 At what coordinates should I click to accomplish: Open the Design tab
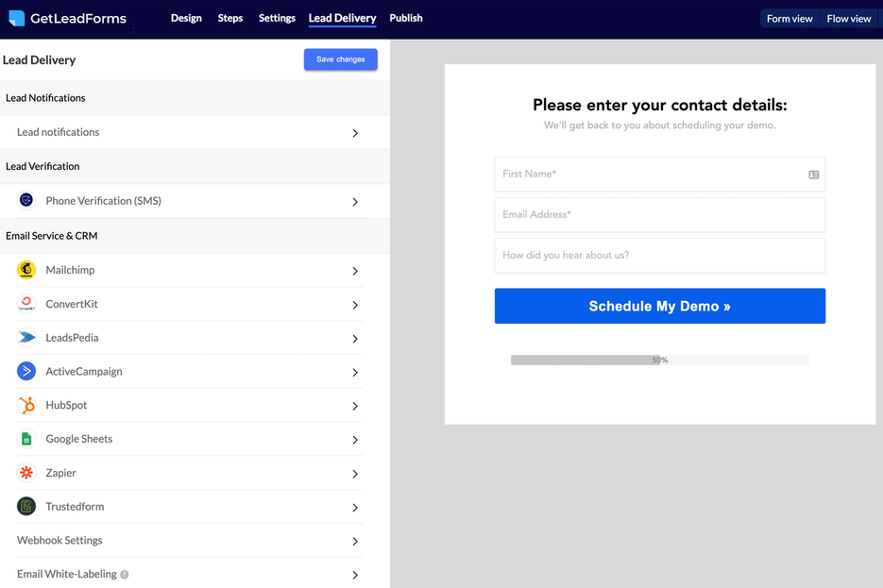click(x=186, y=18)
